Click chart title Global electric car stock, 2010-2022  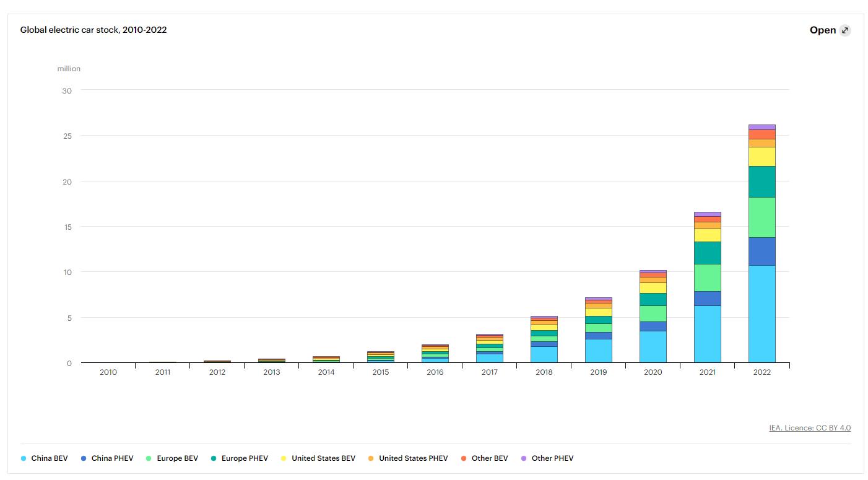pyautogui.click(x=93, y=30)
